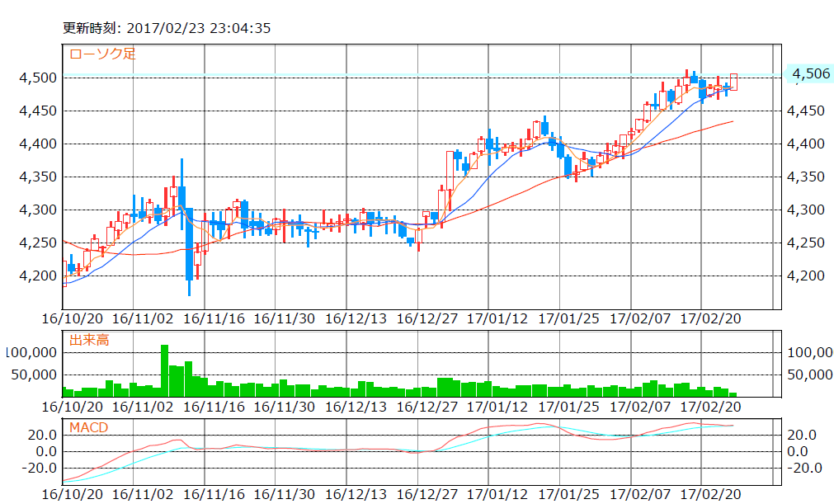Click 16/11/30 date under the volume panel
Image resolution: width=834 pixels, height=504 pixels.
pyautogui.click(x=285, y=407)
